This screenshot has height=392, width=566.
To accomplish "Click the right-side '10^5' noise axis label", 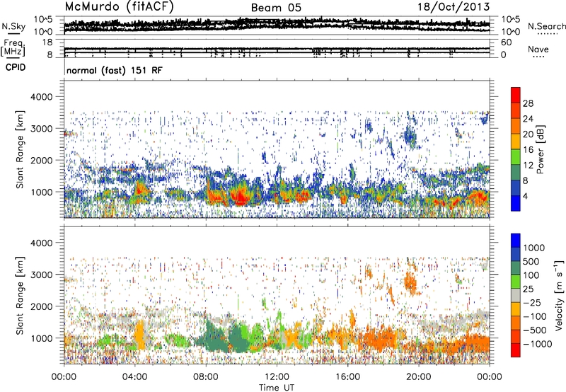I will point(510,19).
